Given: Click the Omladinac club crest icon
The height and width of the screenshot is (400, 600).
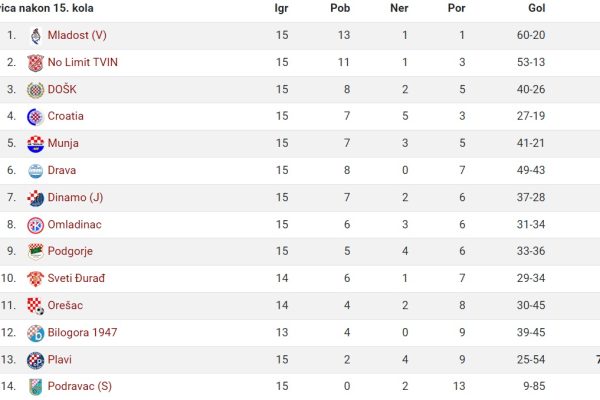Looking at the screenshot, I should [x=36, y=225].
